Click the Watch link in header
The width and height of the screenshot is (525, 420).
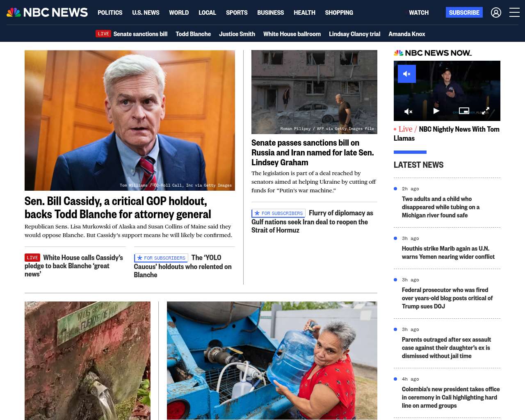(418, 13)
